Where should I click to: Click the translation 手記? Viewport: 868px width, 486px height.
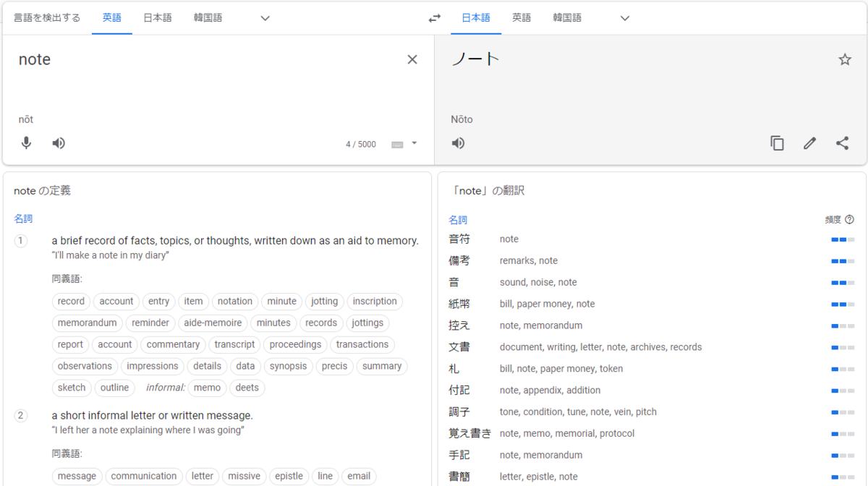click(459, 456)
